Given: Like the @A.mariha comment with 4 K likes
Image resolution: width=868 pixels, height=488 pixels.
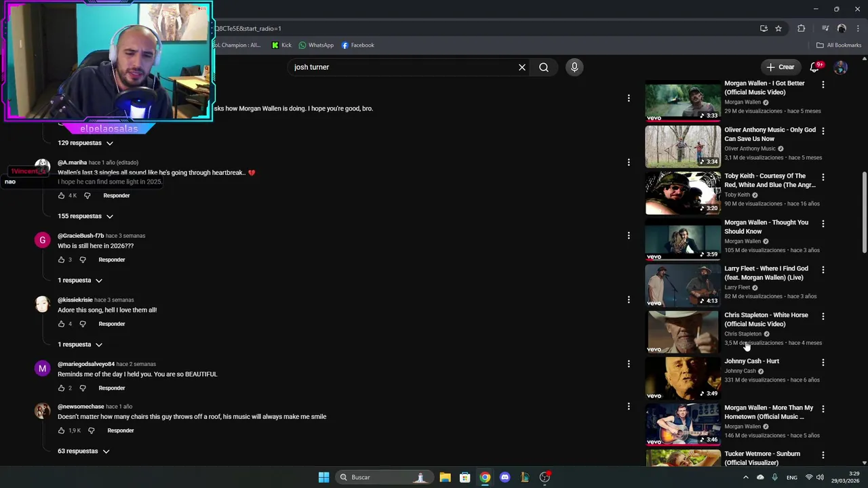Looking at the screenshot, I should [61, 195].
